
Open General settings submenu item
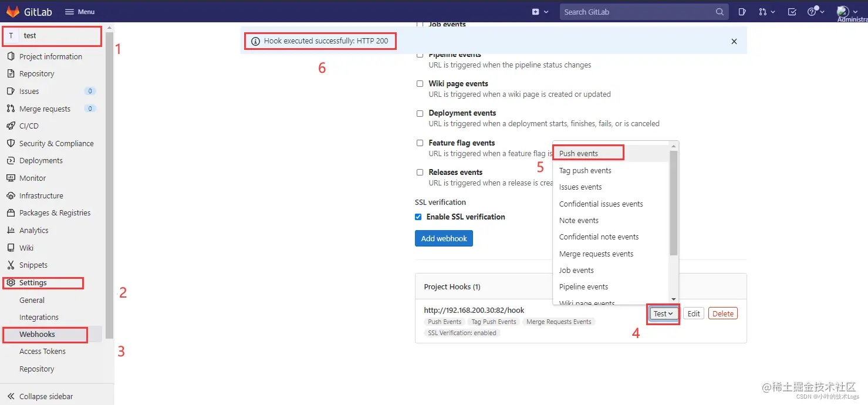[x=32, y=300]
